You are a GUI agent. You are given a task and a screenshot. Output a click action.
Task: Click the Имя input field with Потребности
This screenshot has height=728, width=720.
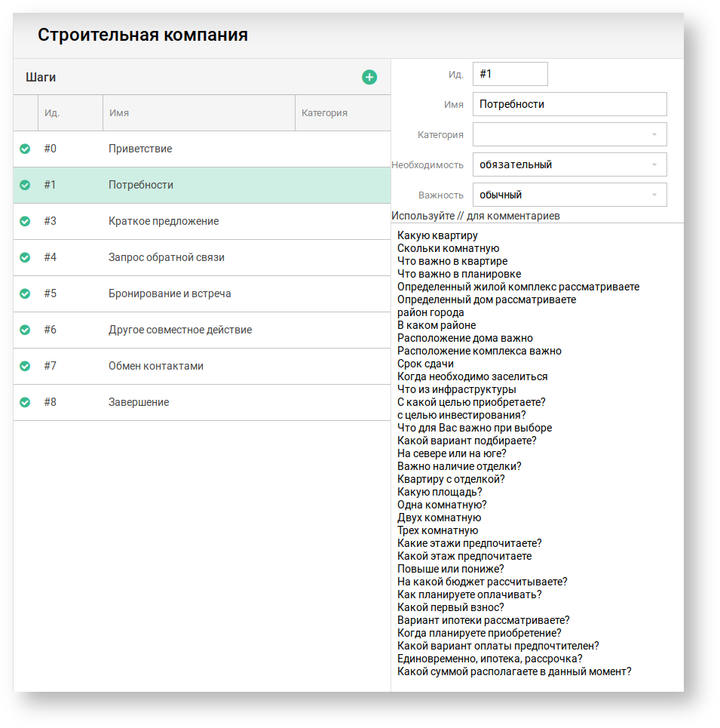(570, 104)
